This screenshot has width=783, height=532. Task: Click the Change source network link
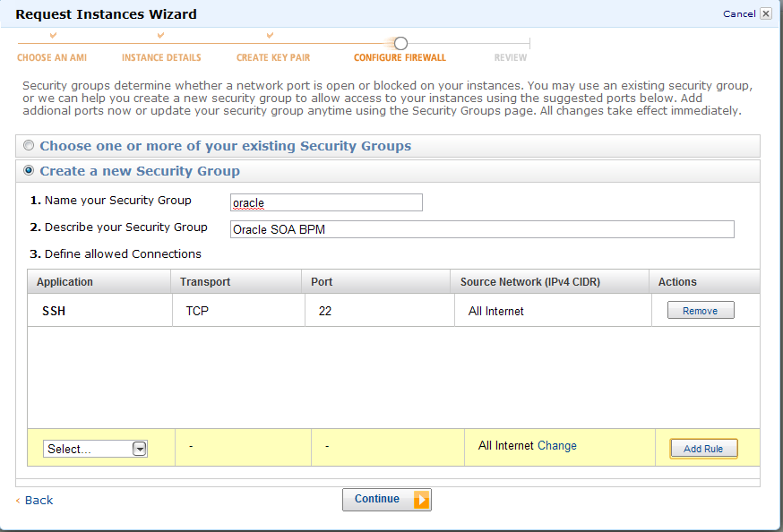[557, 446]
